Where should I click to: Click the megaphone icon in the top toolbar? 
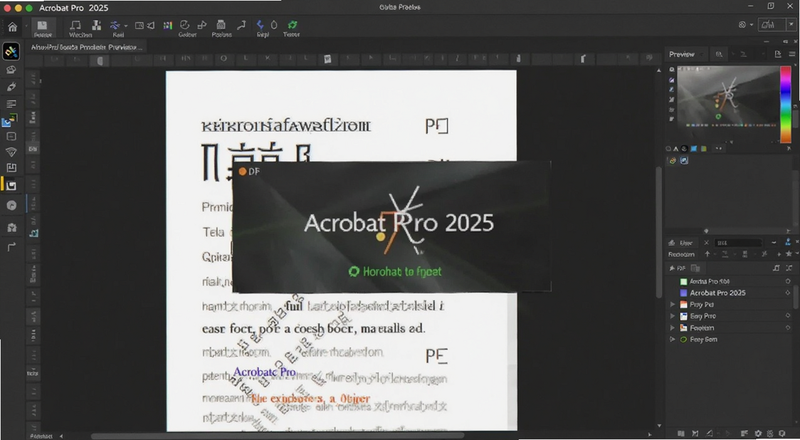(151, 25)
